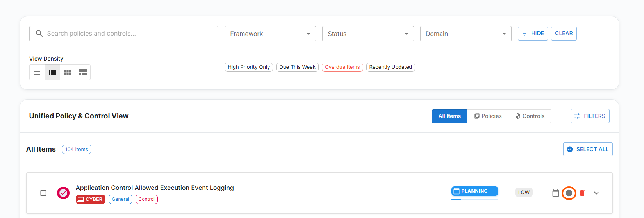Viewport: 644px width, 218px height.
Task: Select the card layout density icon
Action: [83, 72]
